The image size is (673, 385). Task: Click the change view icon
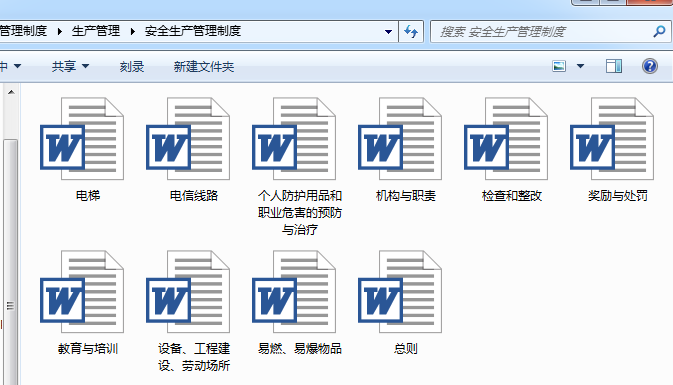coord(559,66)
